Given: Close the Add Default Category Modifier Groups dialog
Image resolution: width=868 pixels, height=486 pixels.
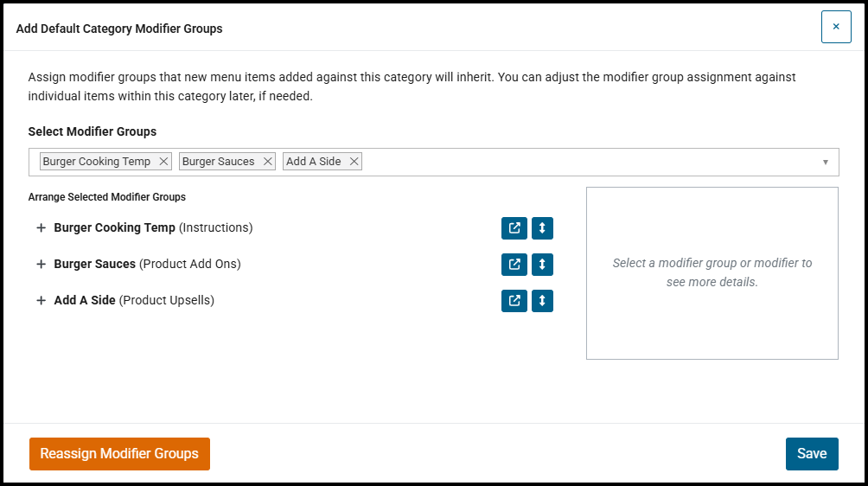Looking at the screenshot, I should click(x=836, y=27).
